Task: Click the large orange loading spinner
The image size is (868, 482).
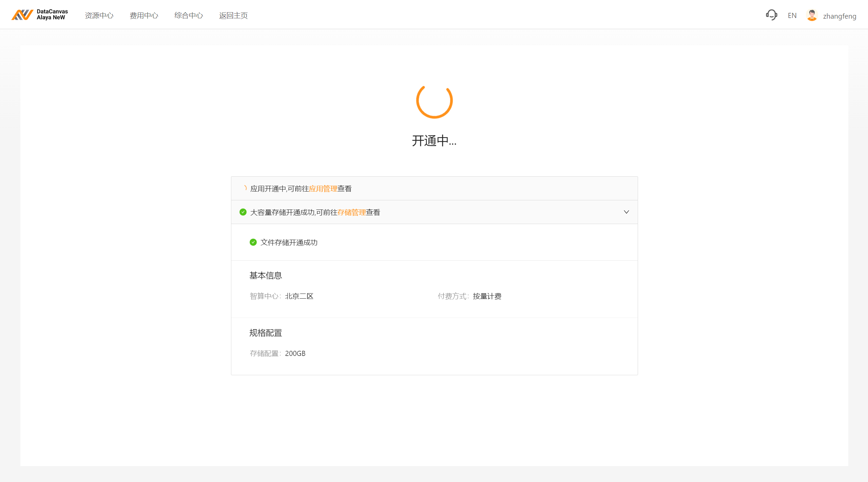Action: pyautogui.click(x=434, y=101)
